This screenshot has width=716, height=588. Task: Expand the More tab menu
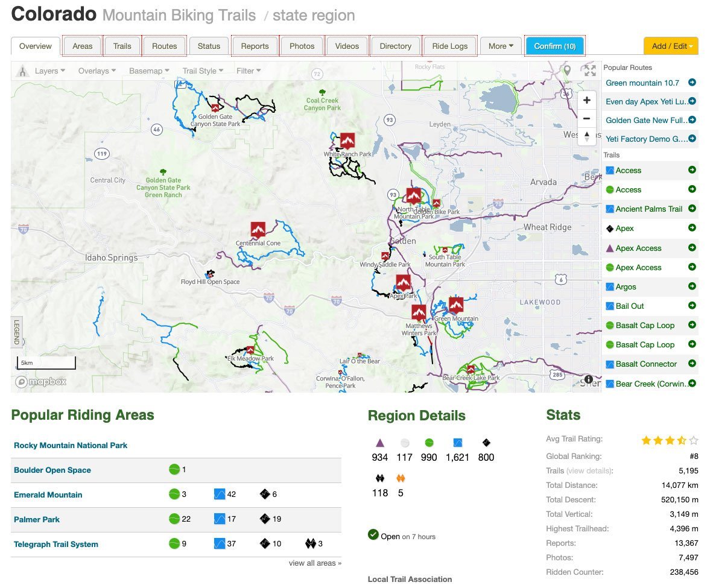[501, 46]
